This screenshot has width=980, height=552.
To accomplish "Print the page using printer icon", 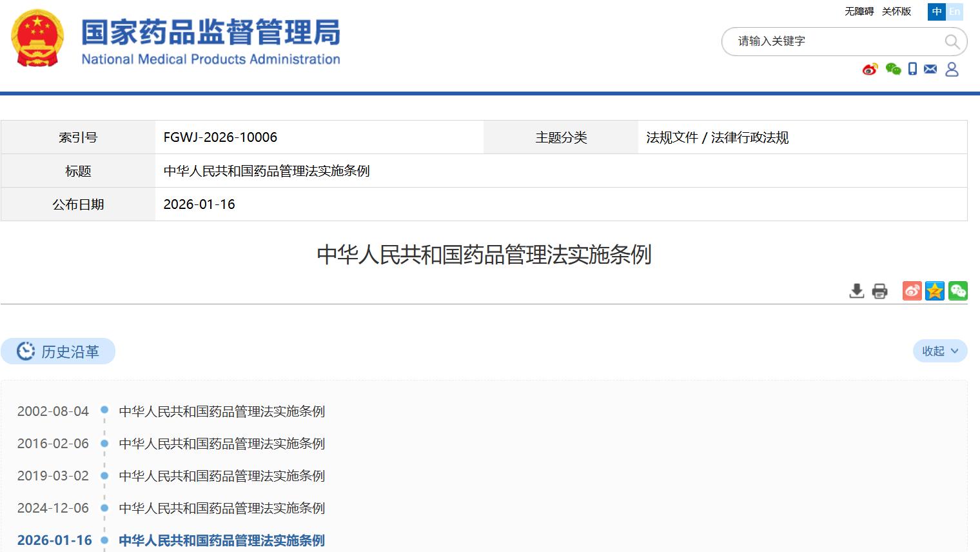I will click(x=879, y=291).
